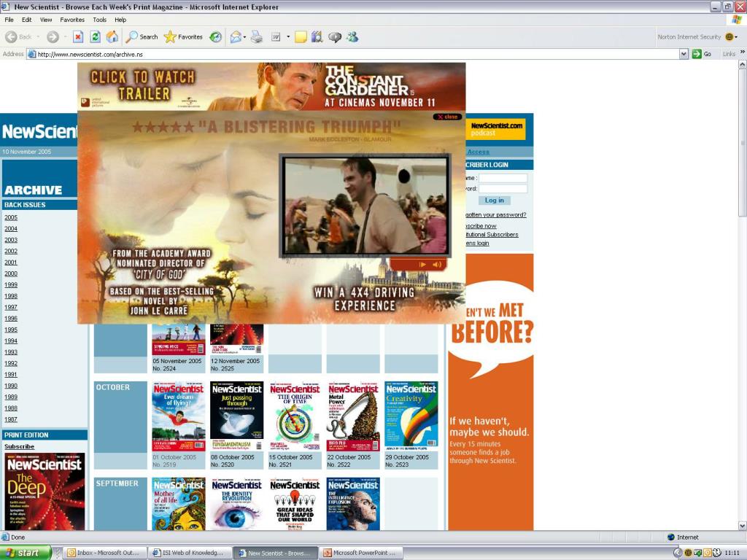Open the Edit menu
Screen dimensions: 747x560
[x=27, y=20]
